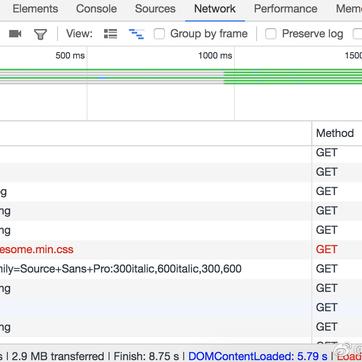Open the Console tab
Image resolution: width=362 pixels, height=362 pixels.
tap(96, 9)
